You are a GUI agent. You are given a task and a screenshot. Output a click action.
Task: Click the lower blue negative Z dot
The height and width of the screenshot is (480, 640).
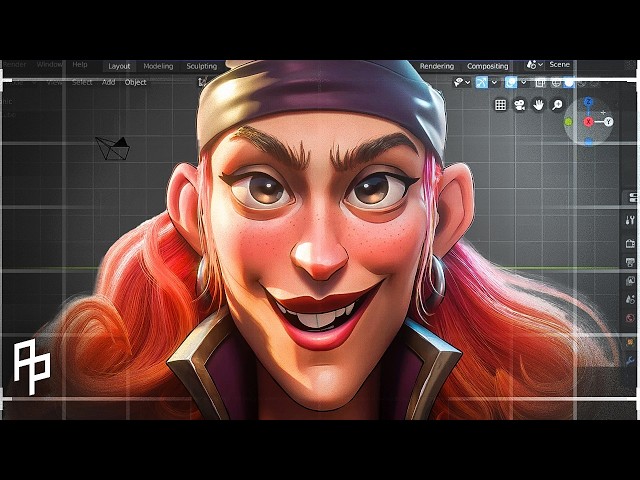tap(589, 142)
